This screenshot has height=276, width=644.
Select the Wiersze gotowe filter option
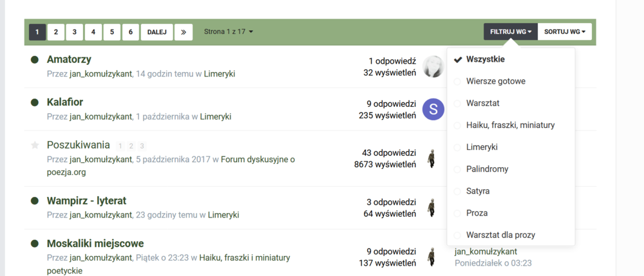[x=495, y=81]
